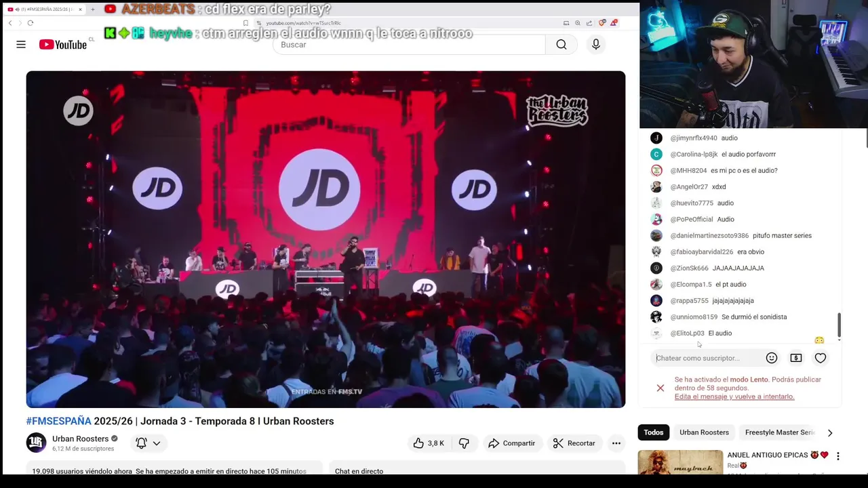Go to the YouTube home logo
The width and height of the screenshot is (868, 488).
coord(63,45)
